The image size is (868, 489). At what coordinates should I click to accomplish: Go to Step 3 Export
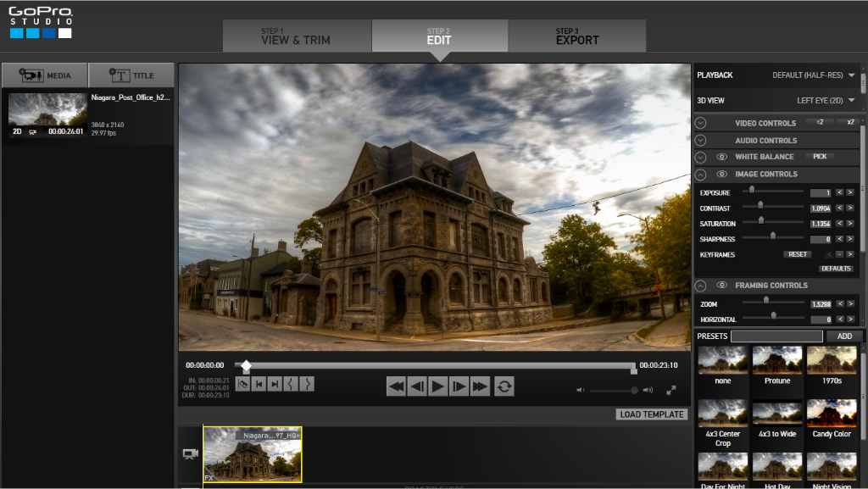576,36
